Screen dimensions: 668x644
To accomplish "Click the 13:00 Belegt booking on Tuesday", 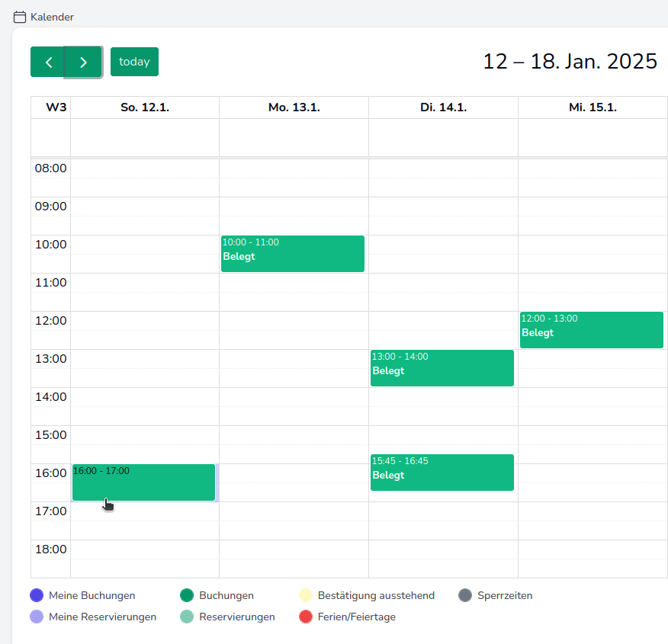I will [442, 368].
